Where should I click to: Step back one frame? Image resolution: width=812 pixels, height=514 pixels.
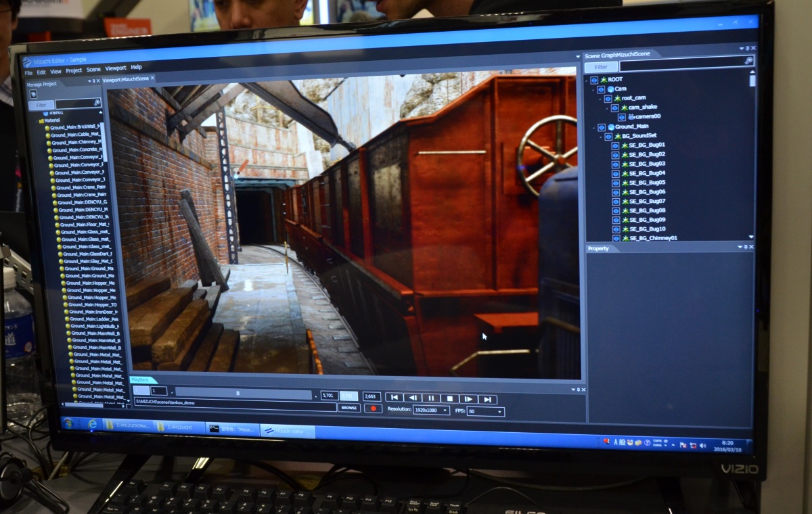click(413, 398)
